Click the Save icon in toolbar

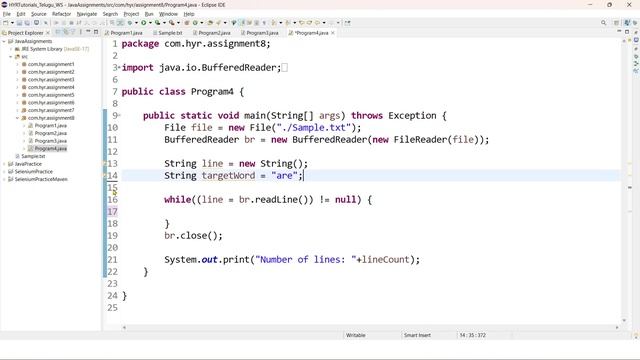(x=19, y=23)
